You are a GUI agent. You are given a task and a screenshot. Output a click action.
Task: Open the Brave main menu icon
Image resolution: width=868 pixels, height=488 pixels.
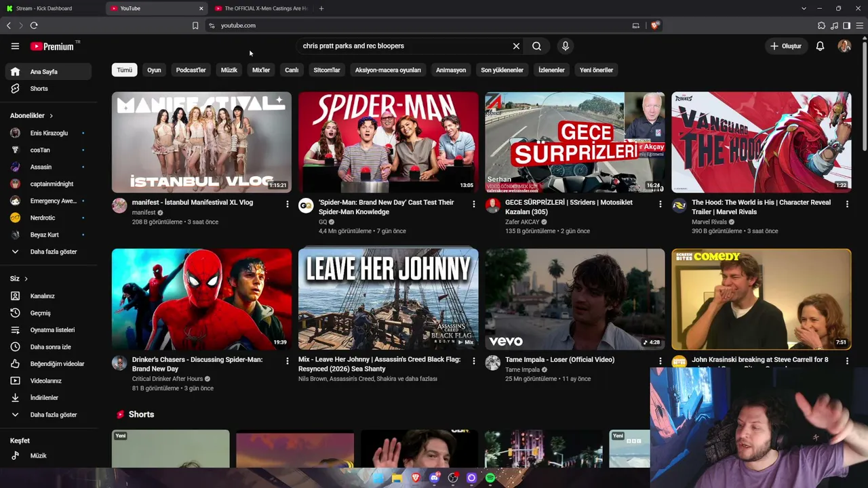click(860, 26)
